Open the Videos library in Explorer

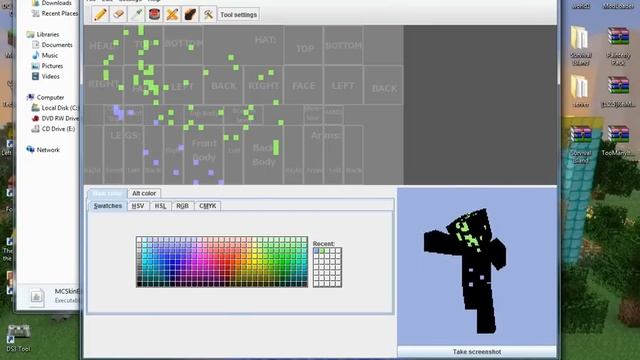pyautogui.click(x=46, y=76)
